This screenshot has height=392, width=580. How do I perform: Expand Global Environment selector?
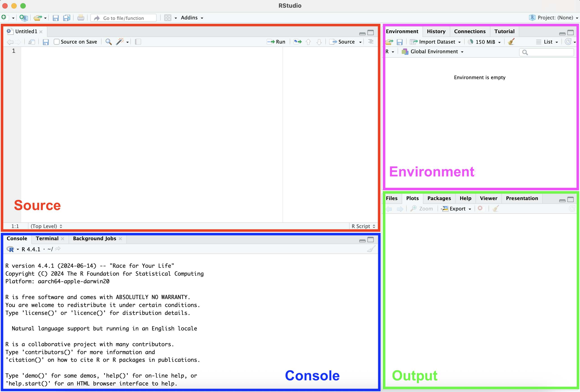click(x=432, y=52)
